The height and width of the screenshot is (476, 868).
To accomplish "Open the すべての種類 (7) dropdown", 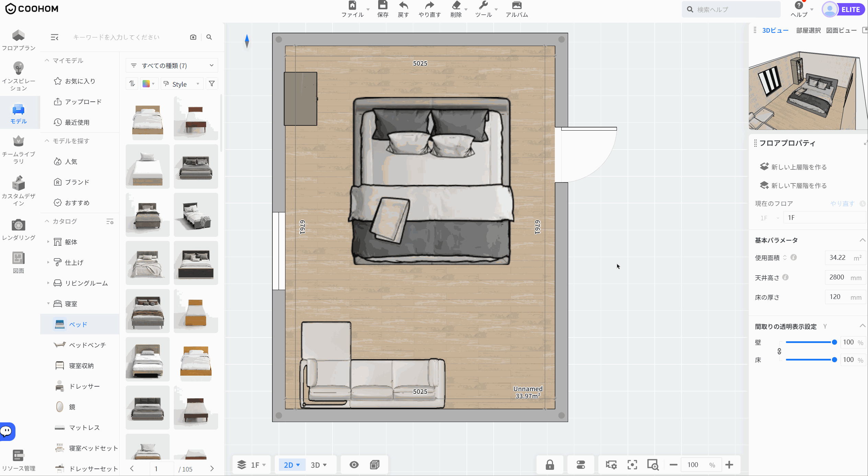I will tap(172, 65).
